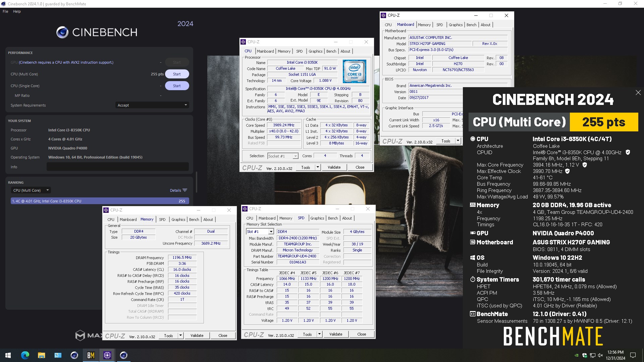
Task: Click the DRAM Frequency 1196.5 MHz value
Action: 182,258
